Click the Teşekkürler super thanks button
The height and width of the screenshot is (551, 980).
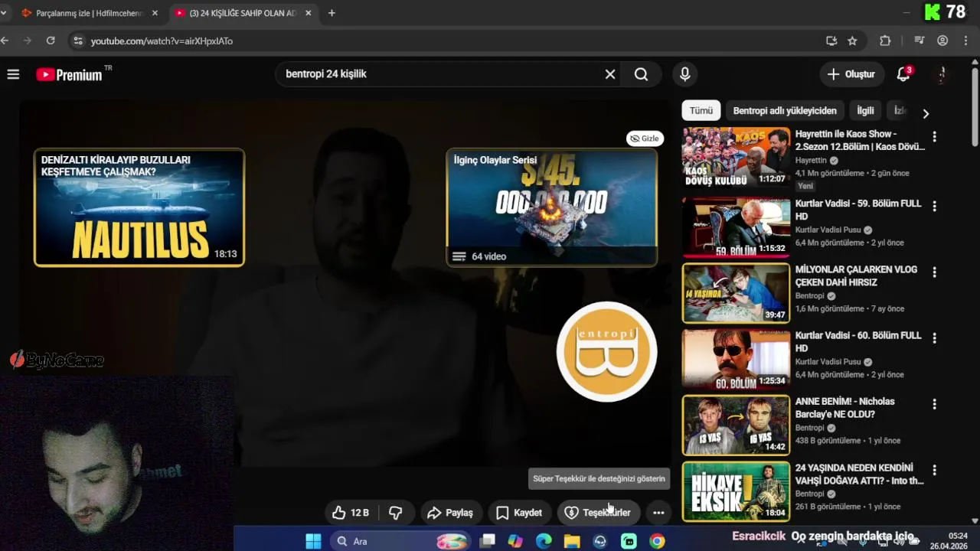[598, 513]
